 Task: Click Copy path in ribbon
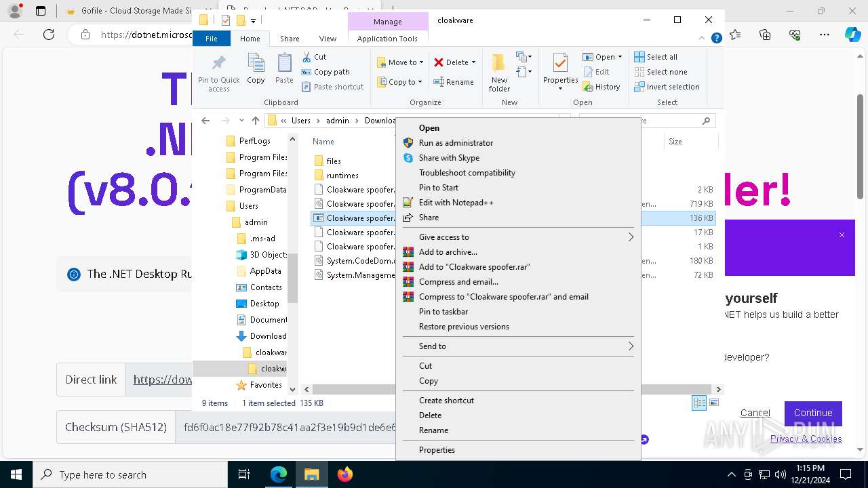point(325,72)
